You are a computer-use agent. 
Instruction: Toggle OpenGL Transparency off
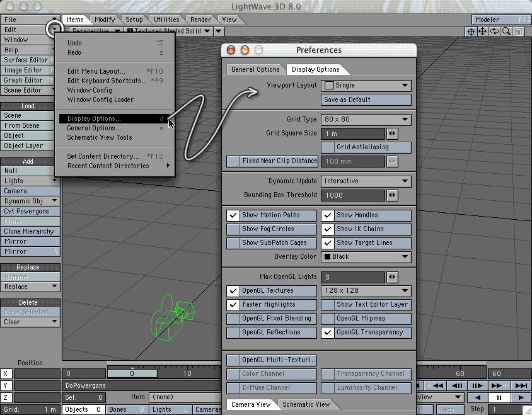click(327, 333)
